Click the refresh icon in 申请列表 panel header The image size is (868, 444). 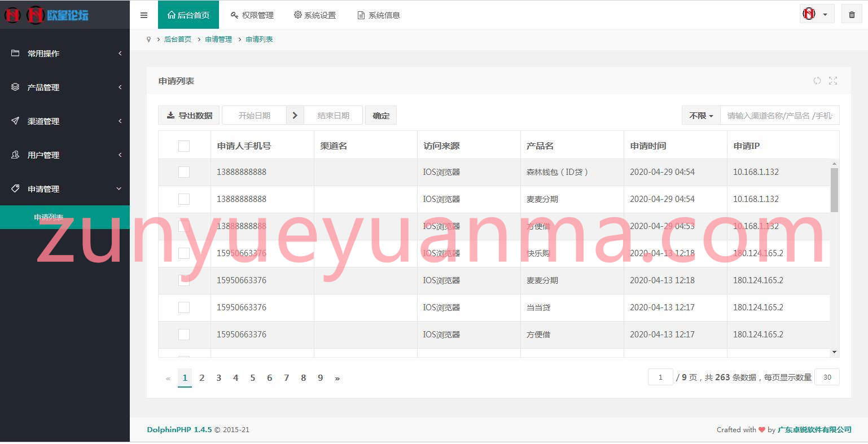[x=817, y=81]
